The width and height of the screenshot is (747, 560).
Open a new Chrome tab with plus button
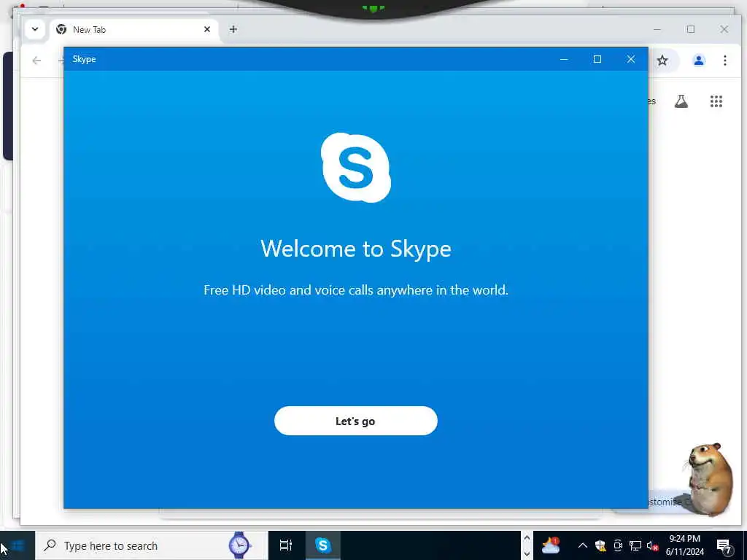coord(233,29)
